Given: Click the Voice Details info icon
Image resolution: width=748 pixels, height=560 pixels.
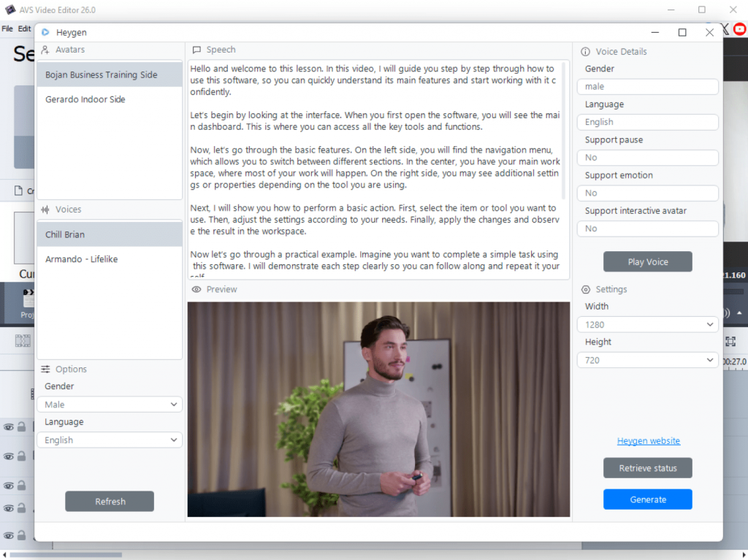Looking at the screenshot, I should pyautogui.click(x=585, y=52).
